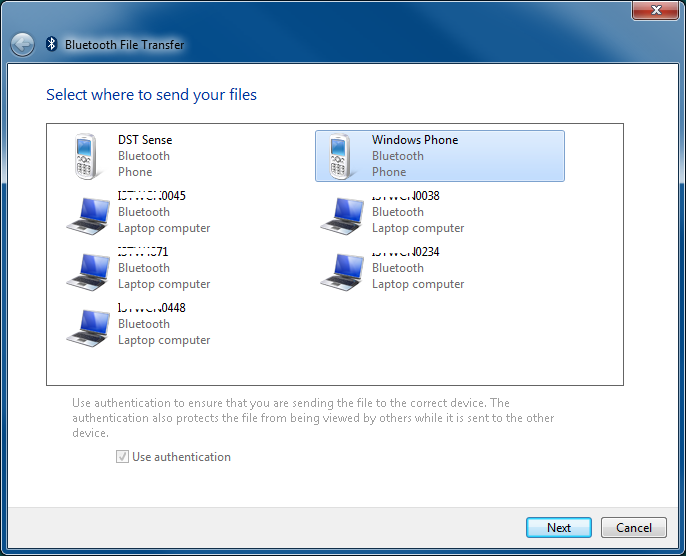Image resolution: width=686 pixels, height=556 pixels.
Task: Click 'Phone' type label under DST Sense
Action: point(135,172)
